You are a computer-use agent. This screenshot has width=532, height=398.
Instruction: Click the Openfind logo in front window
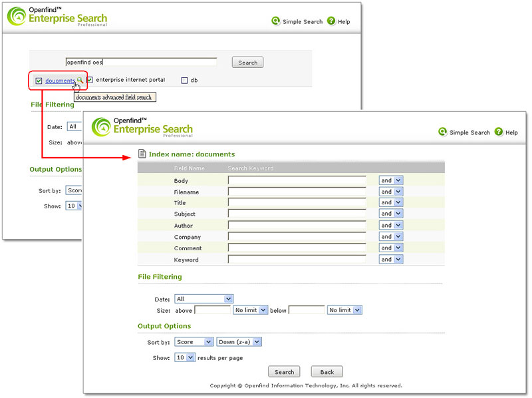point(142,127)
